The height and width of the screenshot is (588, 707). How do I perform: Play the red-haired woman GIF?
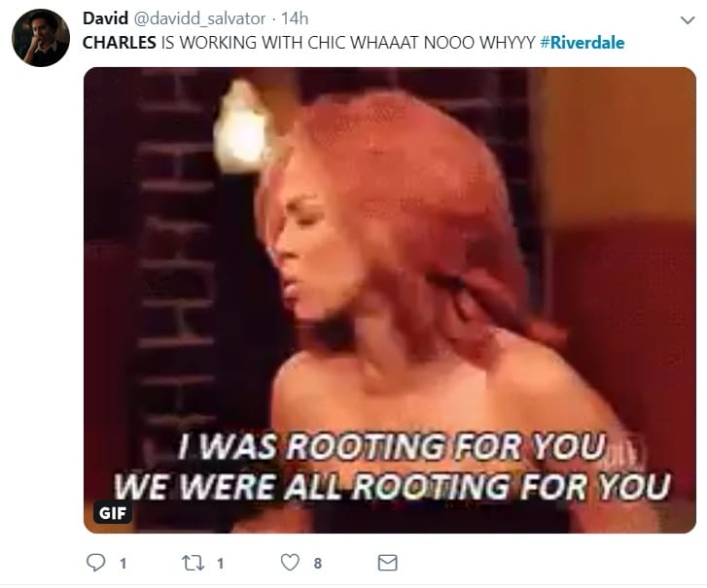[x=390, y=300]
